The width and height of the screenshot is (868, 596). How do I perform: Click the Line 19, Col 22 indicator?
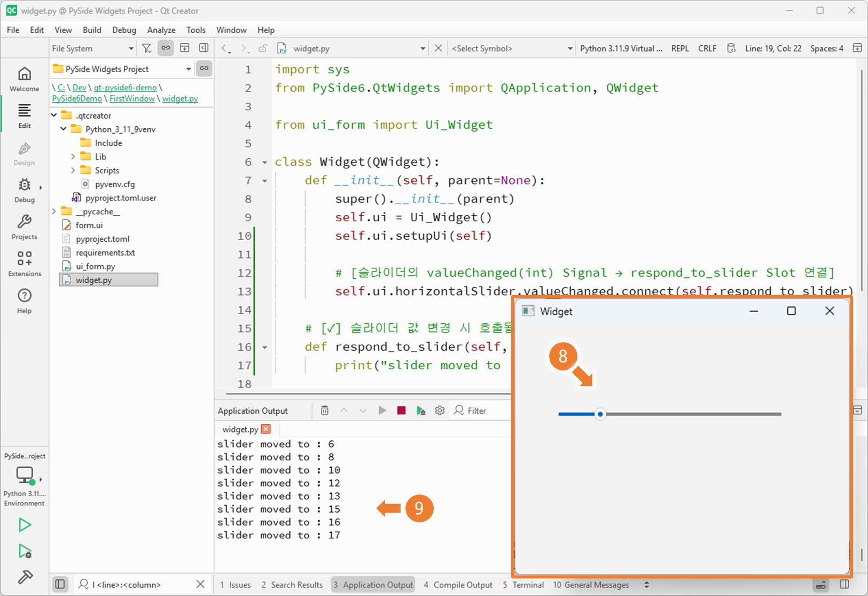[773, 48]
